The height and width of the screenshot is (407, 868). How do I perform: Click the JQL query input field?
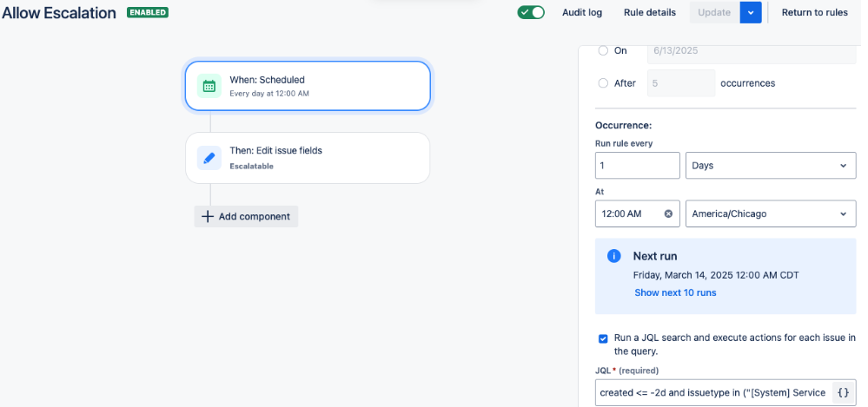click(x=726, y=392)
